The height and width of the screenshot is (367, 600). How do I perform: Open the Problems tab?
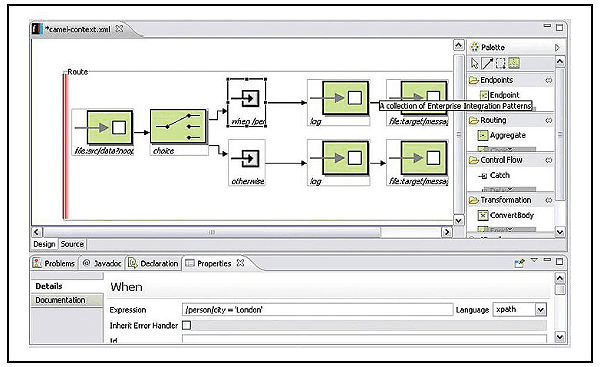[54, 263]
